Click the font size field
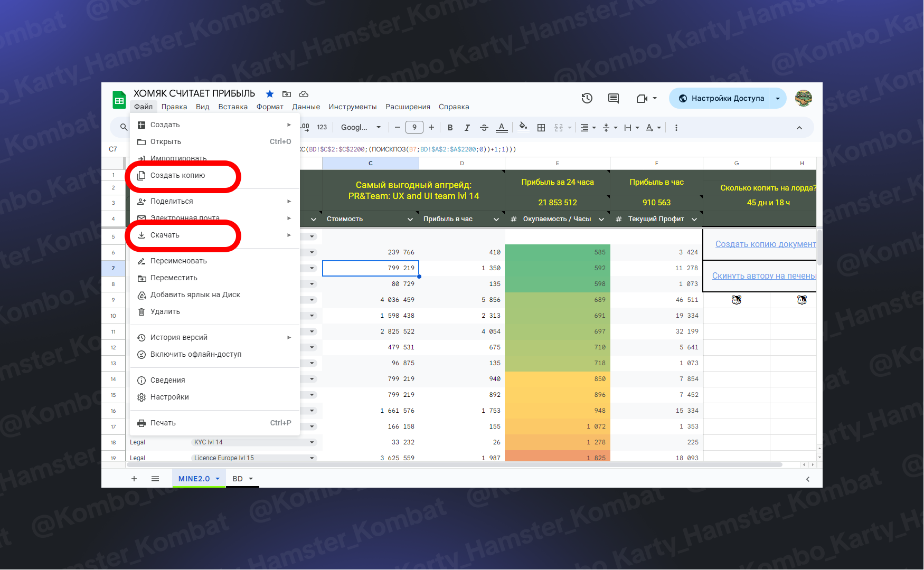 [x=414, y=127]
